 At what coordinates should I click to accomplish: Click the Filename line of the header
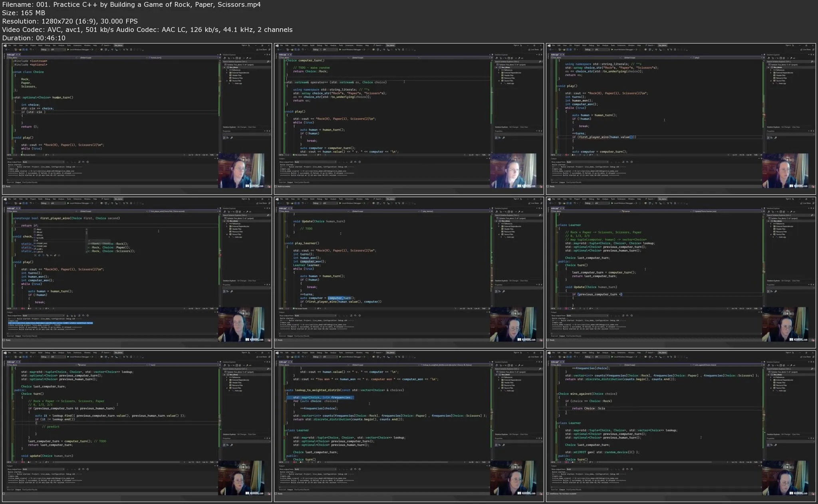pyautogui.click(x=131, y=4)
